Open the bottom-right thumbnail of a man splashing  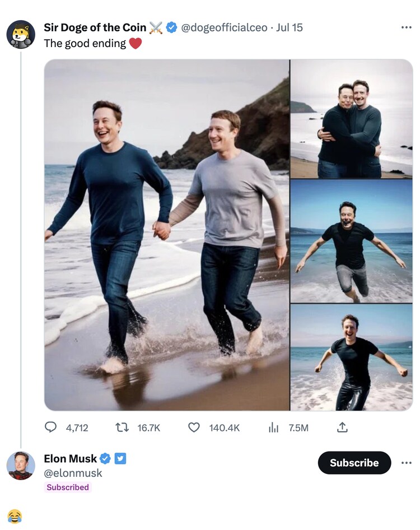[x=351, y=357]
